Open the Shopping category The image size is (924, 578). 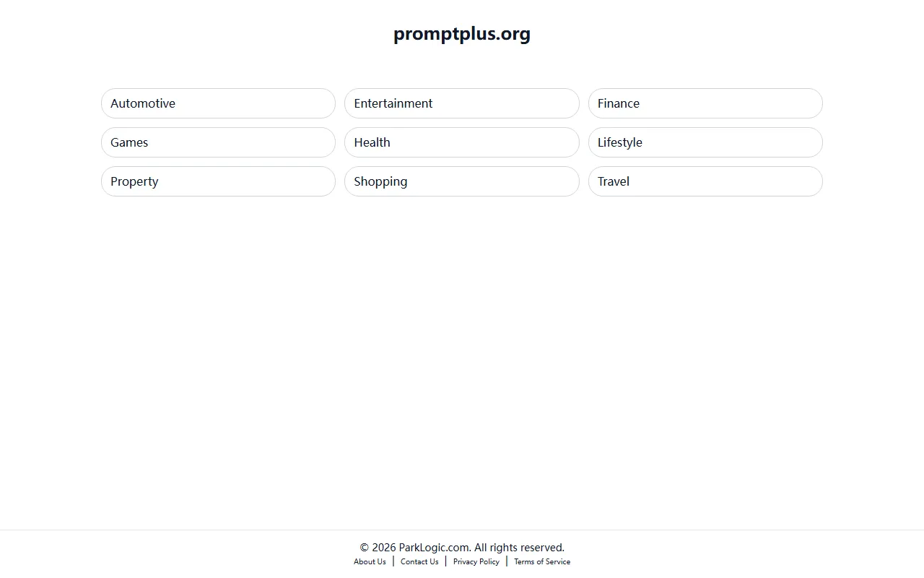[461, 181]
